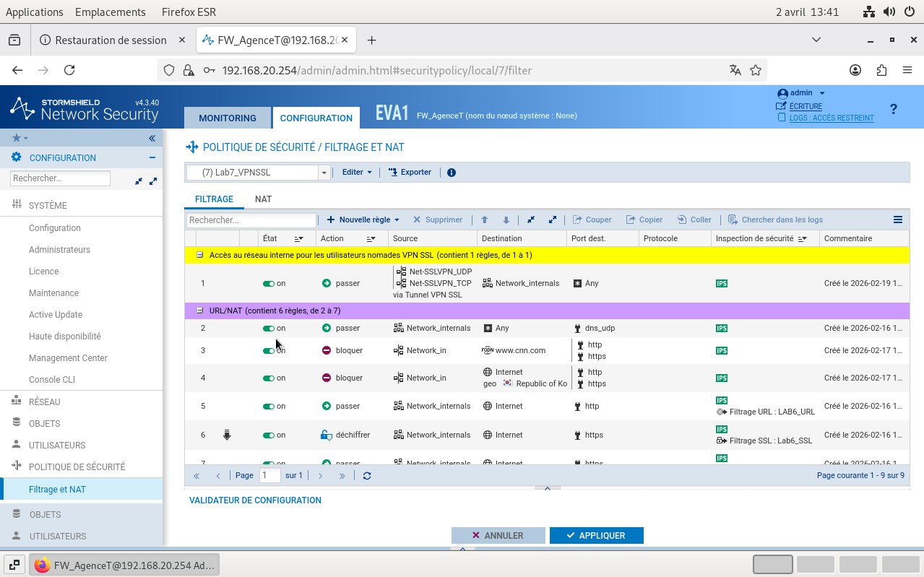
Task: Click sidebar Rechercher search field
Action: coord(60,178)
